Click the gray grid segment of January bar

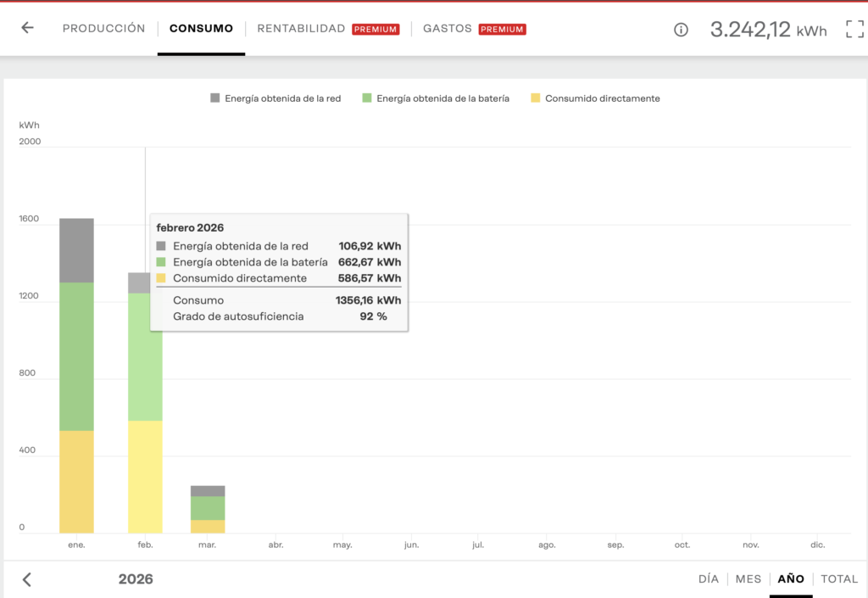click(x=76, y=250)
